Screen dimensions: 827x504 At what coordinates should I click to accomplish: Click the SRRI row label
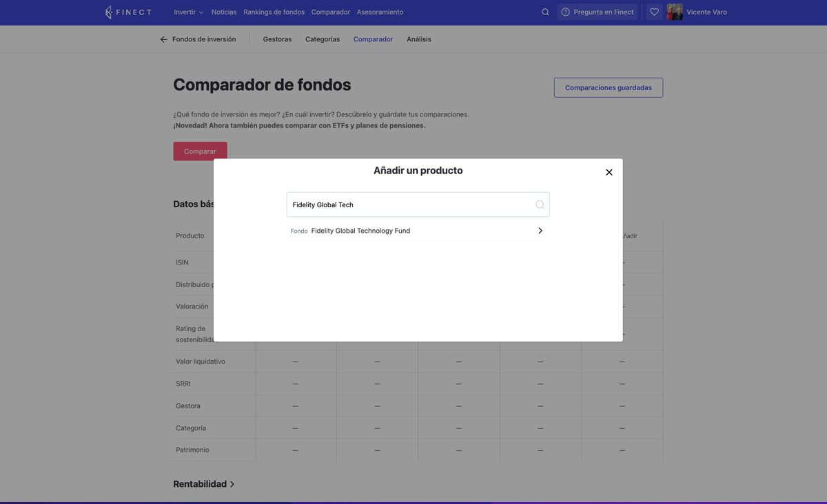(x=183, y=384)
